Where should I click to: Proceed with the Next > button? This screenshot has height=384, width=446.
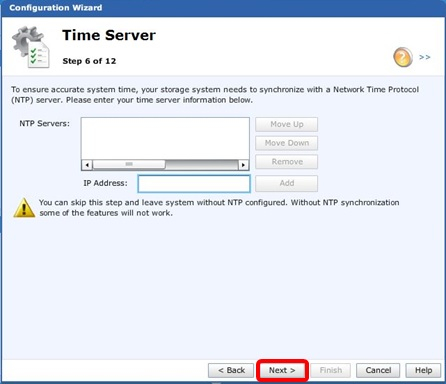pyautogui.click(x=282, y=370)
